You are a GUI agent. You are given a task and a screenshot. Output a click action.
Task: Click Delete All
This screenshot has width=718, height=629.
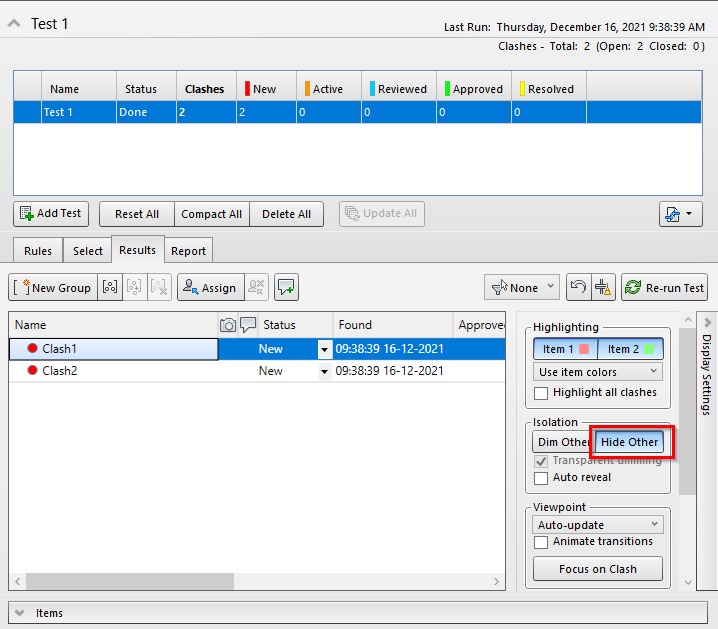point(286,214)
